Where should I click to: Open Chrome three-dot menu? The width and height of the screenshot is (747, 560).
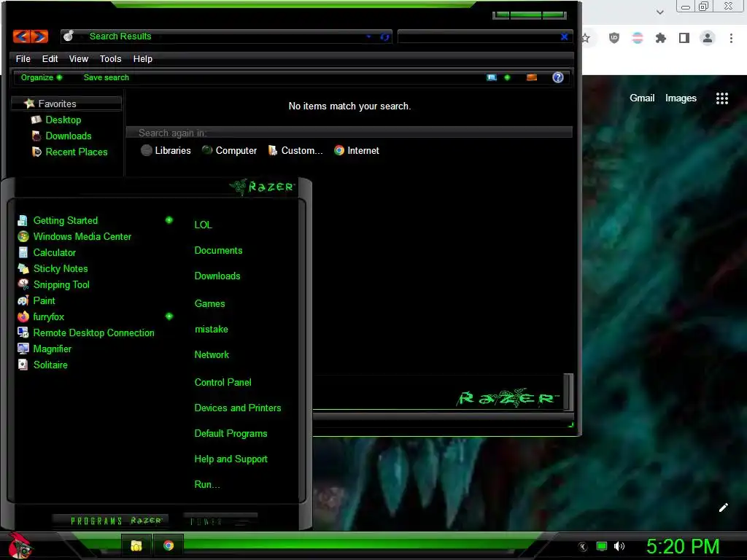point(731,38)
